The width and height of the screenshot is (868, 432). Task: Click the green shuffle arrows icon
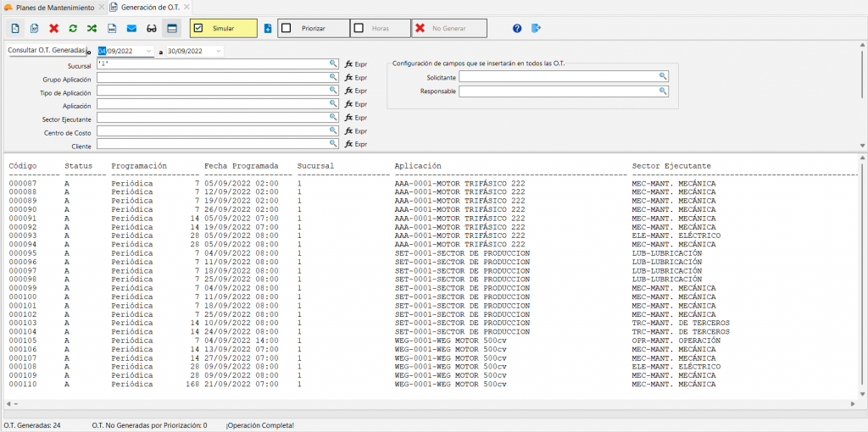click(x=92, y=28)
